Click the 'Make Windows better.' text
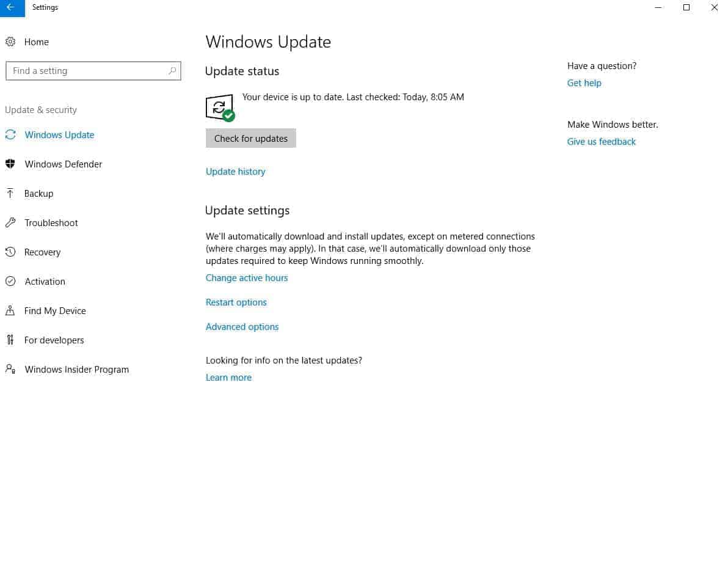Screen dimensions: 728x567 [x=613, y=125]
